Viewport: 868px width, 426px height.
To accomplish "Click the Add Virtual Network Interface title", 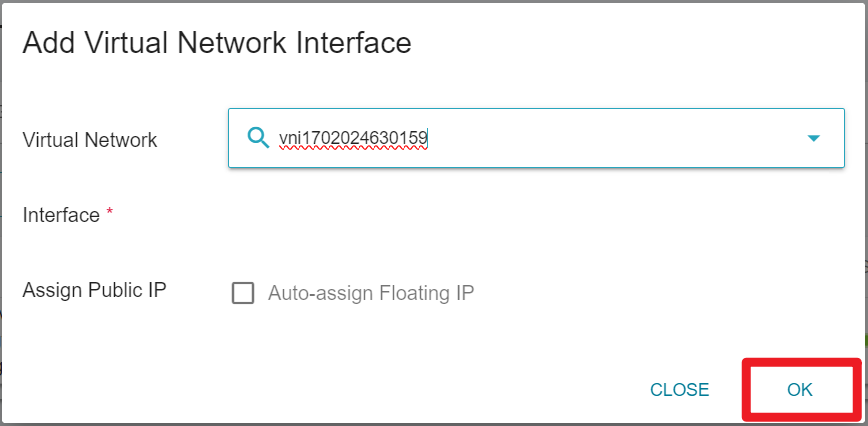I will (216, 43).
